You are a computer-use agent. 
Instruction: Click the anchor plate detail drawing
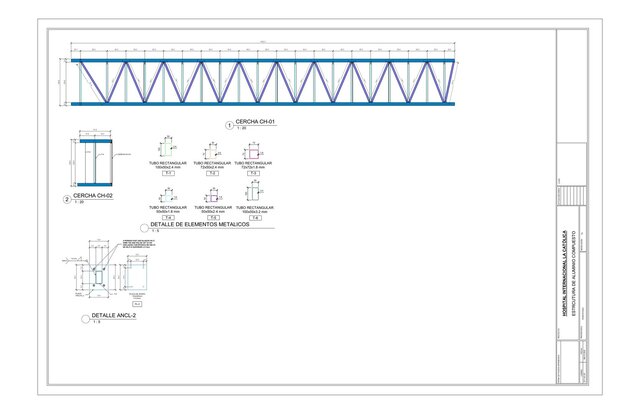(x=98, y=277)
